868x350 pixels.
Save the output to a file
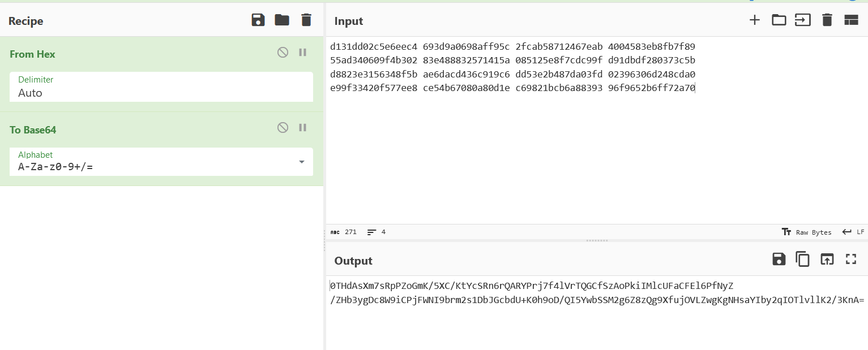coord(779,260)
